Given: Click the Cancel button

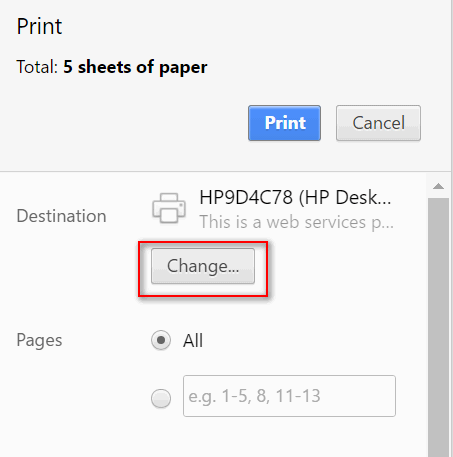Looking at the screenshot, I should click(x=378, y=123).
